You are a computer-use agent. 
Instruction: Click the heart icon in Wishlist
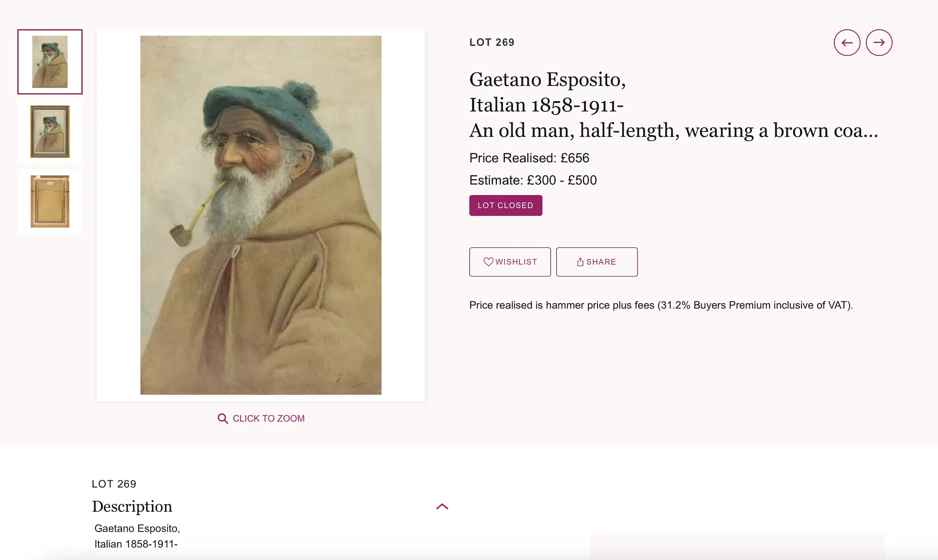488,262
